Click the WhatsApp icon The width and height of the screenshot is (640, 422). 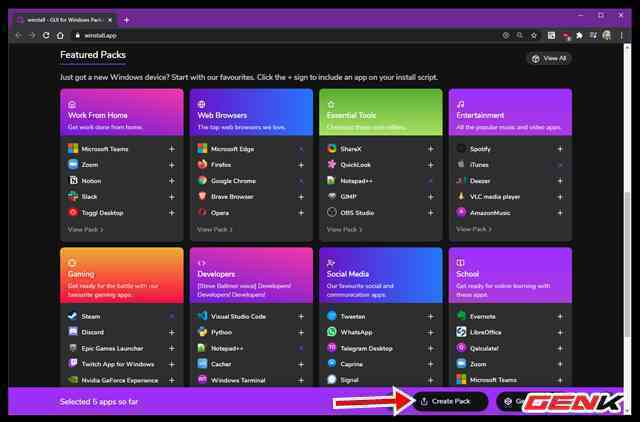click(332, 332)
